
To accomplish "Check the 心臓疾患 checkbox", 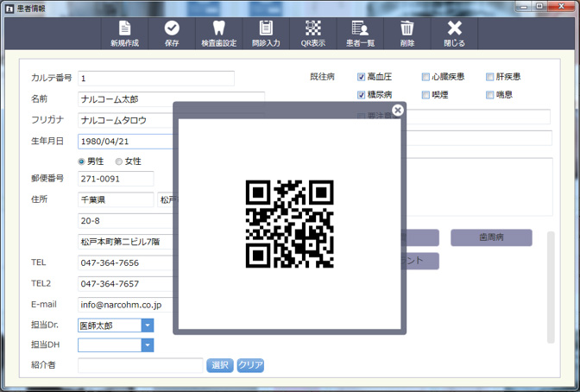I will click(426, 77).
